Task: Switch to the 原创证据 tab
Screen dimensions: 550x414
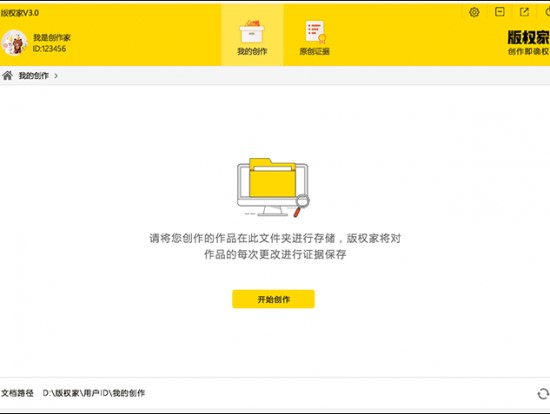Action: tap(314, 38)
